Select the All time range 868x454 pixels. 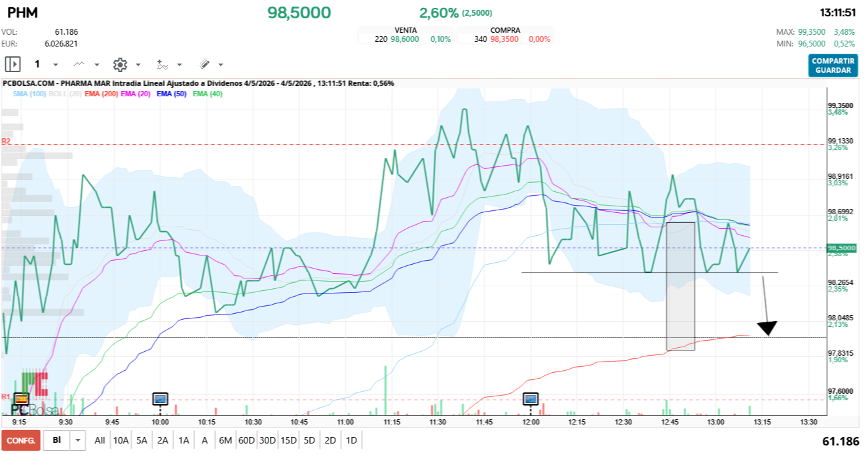pos(100,440)
